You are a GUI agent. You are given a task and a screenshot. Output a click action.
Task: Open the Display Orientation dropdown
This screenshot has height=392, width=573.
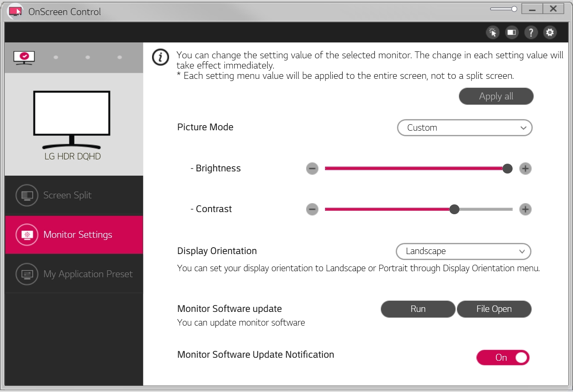pos(463,251)
